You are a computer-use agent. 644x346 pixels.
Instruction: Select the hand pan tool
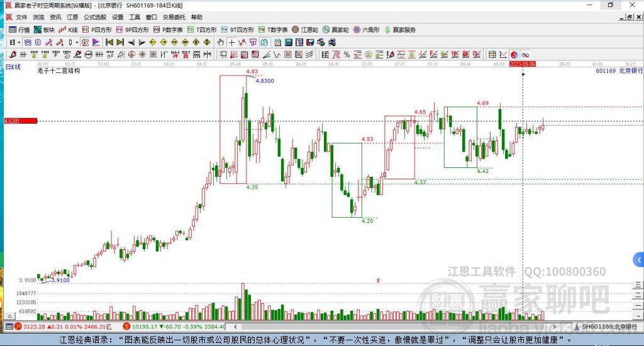[x=221, y=42]
